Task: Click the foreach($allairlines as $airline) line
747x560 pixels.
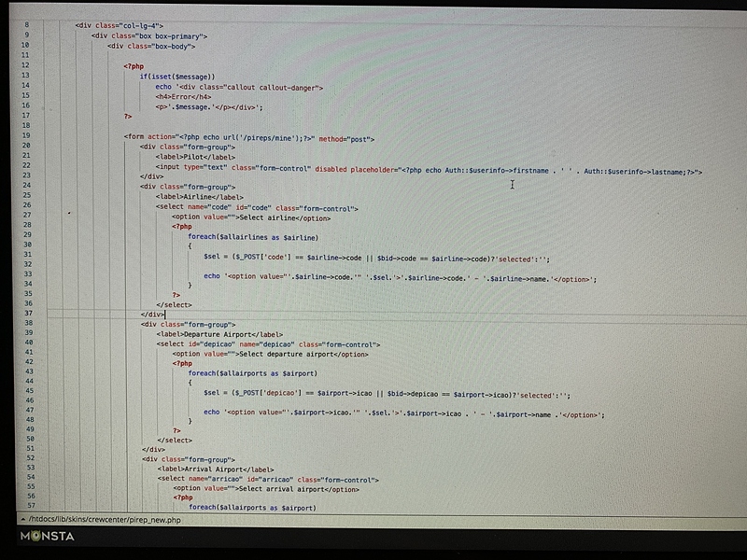Action: [x=253, y=237]
